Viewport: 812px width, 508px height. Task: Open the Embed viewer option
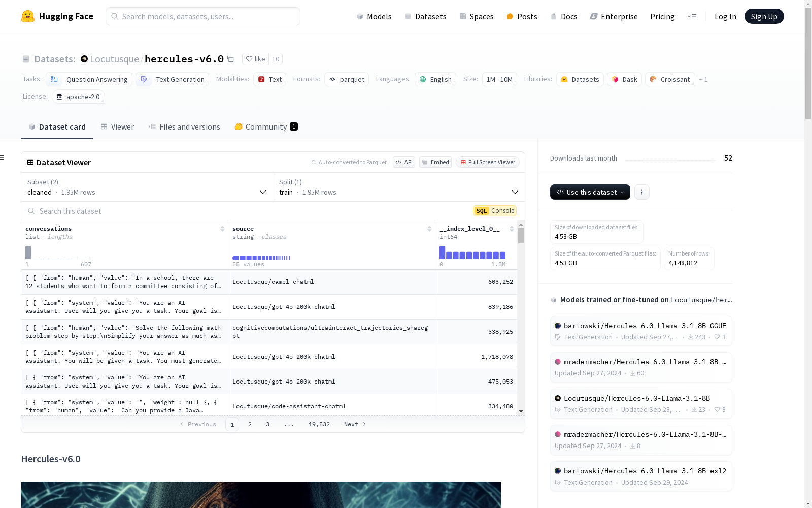pos(435,162)
